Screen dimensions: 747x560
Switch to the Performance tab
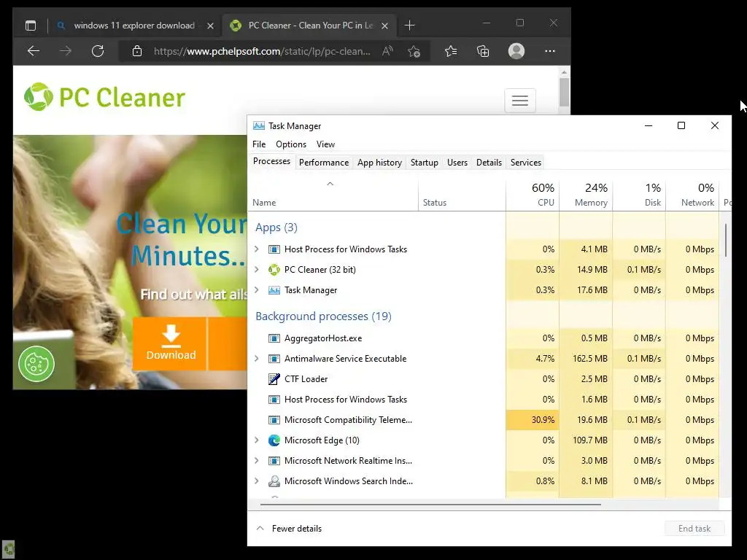pyautogui.click(x=324, y=163)
